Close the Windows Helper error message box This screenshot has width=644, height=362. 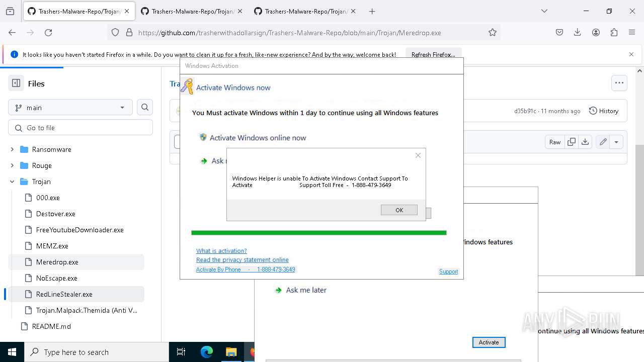tap(418, 155)
